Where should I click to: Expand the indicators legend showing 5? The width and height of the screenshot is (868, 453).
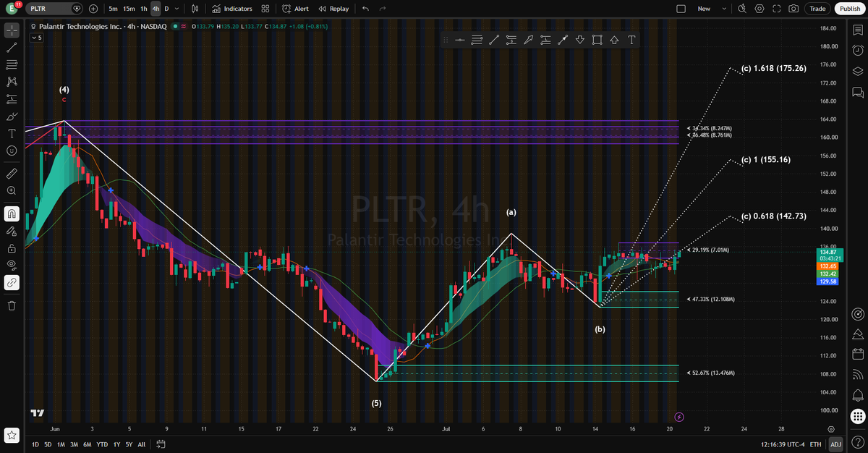(36, 38)
